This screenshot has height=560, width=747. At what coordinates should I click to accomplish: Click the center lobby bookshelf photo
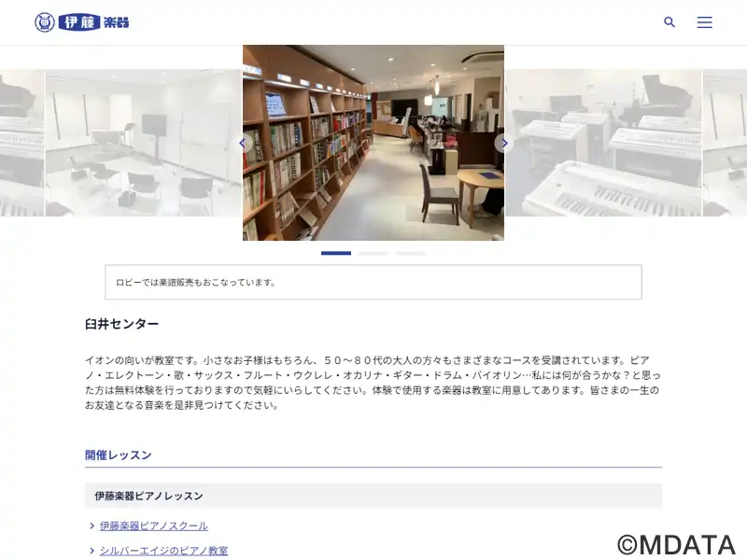point(373,143)
